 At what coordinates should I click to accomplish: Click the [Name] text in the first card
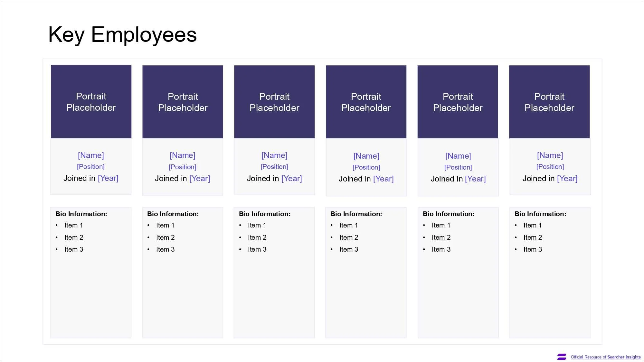[x=91, y=155]
